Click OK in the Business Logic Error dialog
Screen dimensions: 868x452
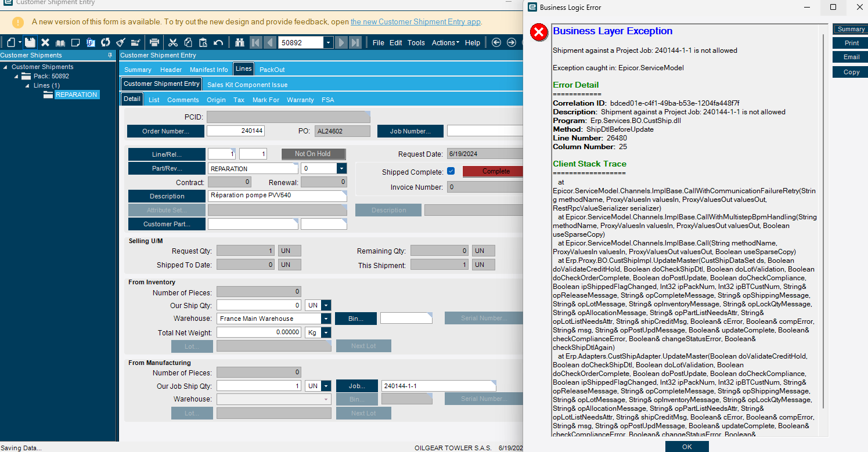[687, 447]
